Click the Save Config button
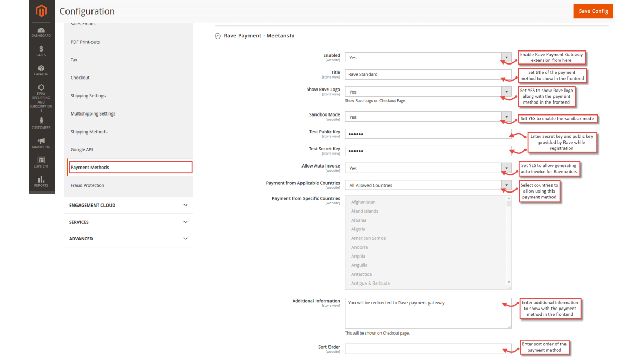The image size is (644, 359). coord(593,11)
